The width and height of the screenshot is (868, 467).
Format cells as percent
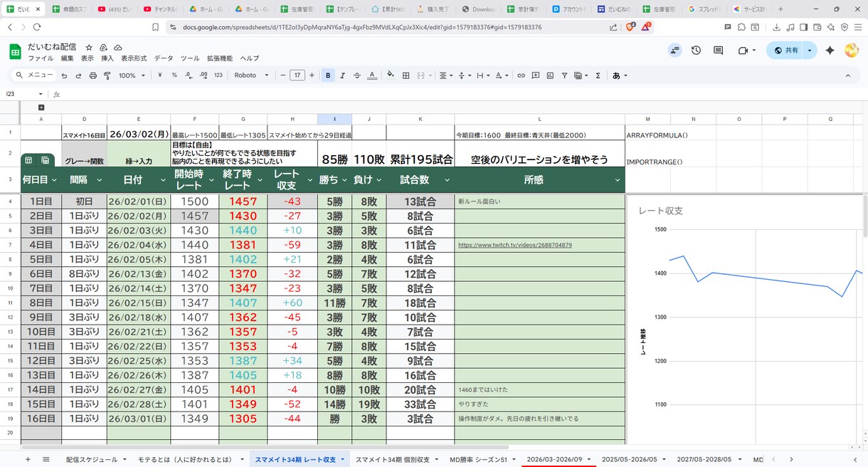[x=174, y=75]
